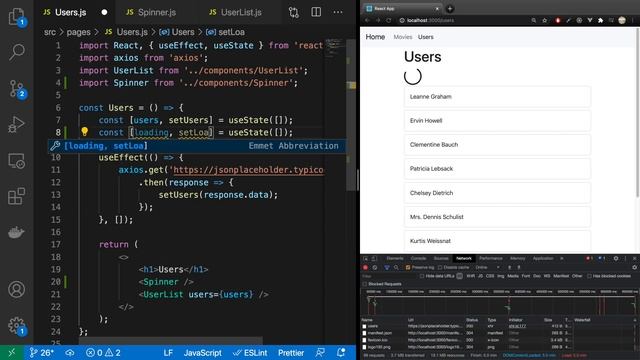Open the browser extensions puzzle icon

click(600, 20)
